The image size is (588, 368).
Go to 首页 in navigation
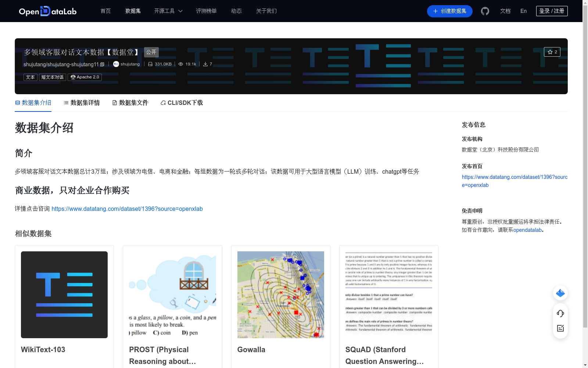click(105, 11)
